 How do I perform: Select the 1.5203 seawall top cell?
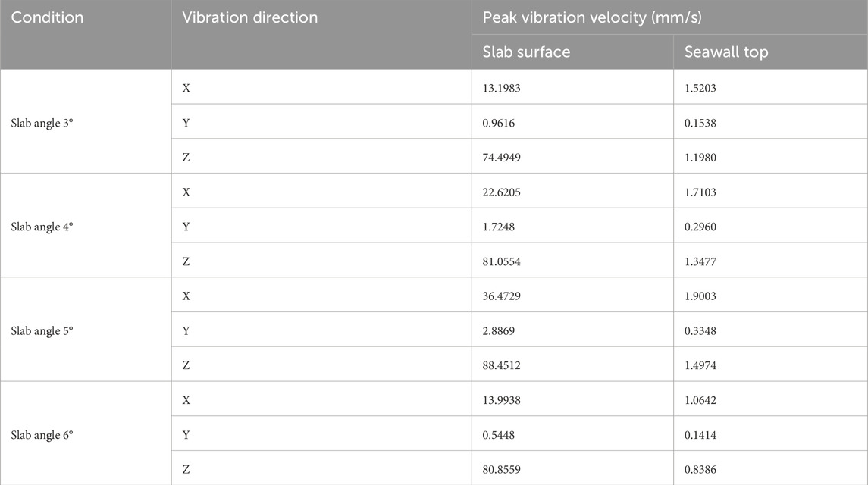770,88
